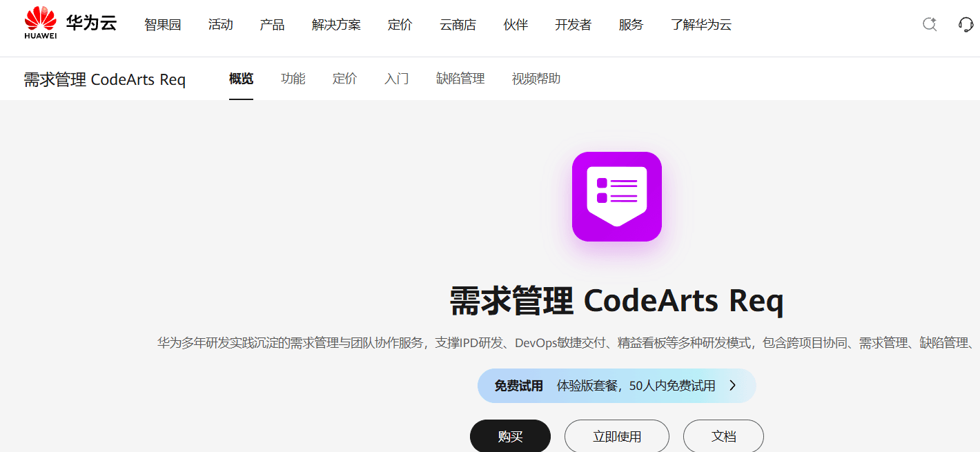Open the 智果园 menu
The width and height of the screenshot is (980, 452).
click(163, 25)
